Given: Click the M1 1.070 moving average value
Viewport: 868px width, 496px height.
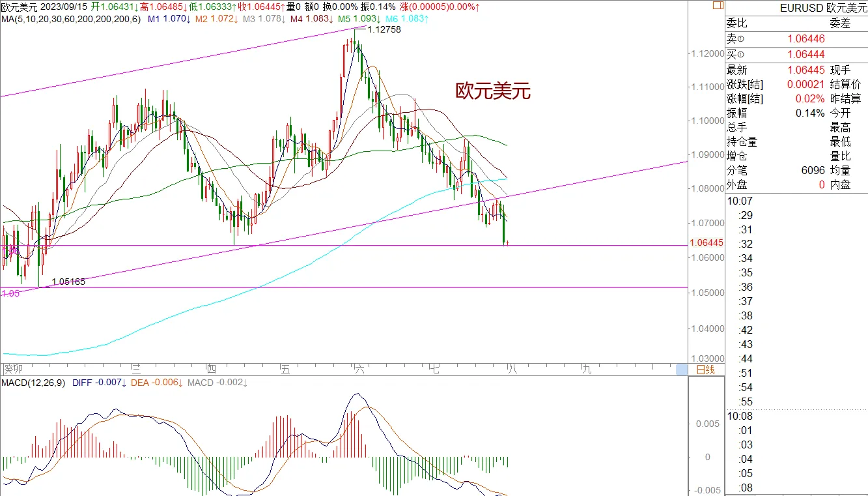Looking at the screenshot, I should [x=169, y=19].
